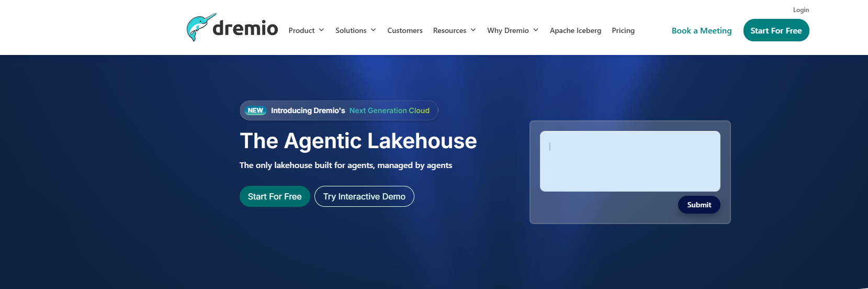Open the Customers page from navigation
This screenshot has width=868, height=289.
(x=404, y=30)
